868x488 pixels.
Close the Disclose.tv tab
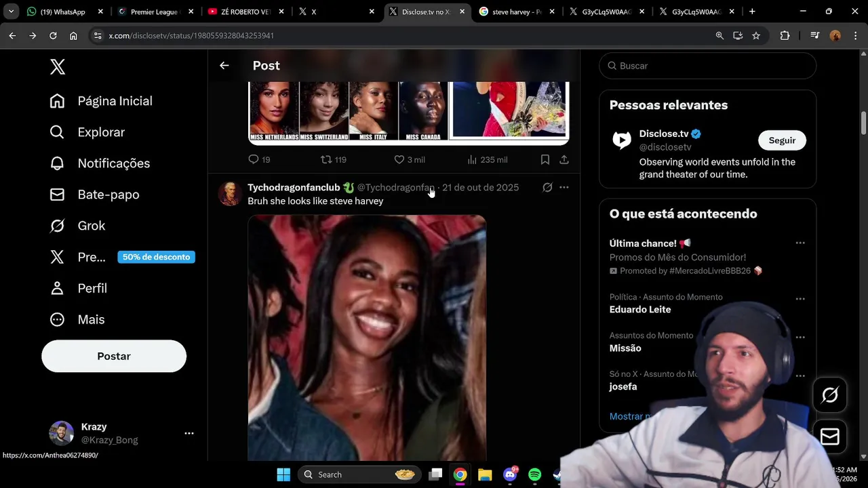coord(462,12)
